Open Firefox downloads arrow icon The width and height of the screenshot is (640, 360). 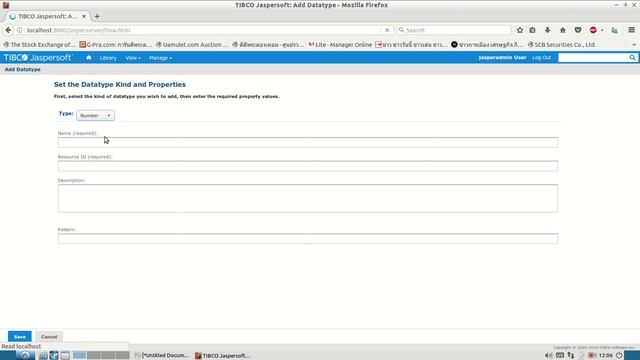(x=547, y=30)
